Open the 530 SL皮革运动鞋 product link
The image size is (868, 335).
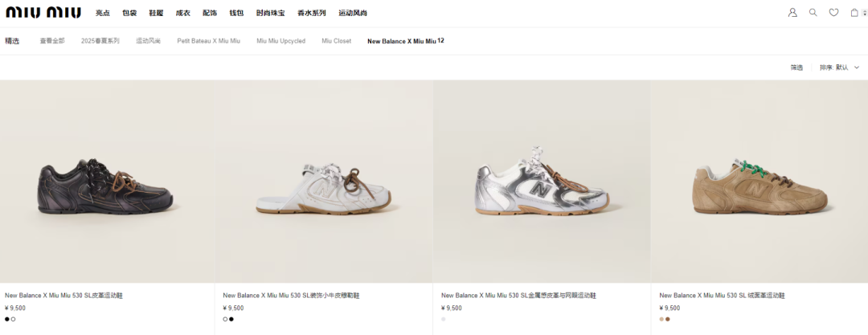[63, 296]
